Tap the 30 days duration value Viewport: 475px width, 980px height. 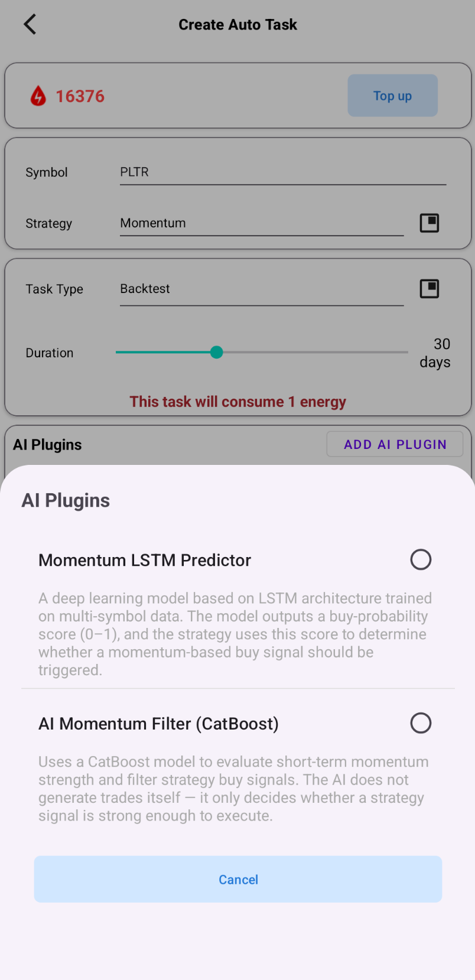coord(435,353)
